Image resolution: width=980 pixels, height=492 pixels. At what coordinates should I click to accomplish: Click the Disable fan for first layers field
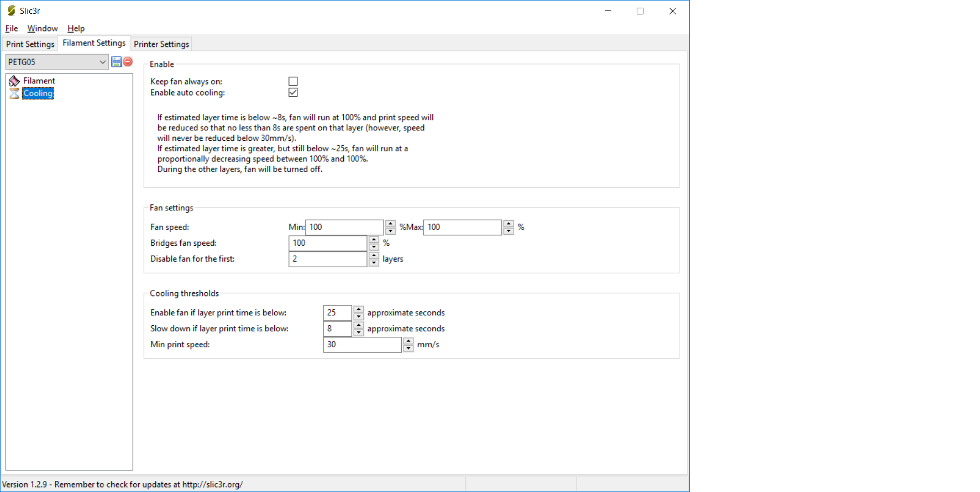tap(328, 259)
